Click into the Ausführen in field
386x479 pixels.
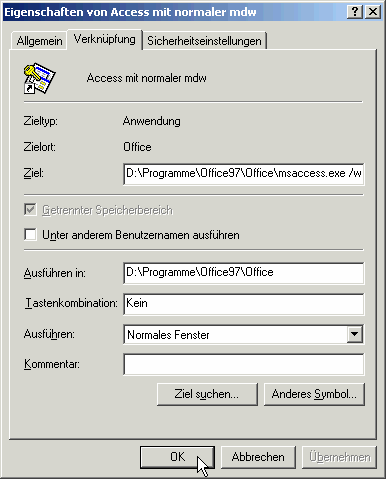(x=244, y=273)
